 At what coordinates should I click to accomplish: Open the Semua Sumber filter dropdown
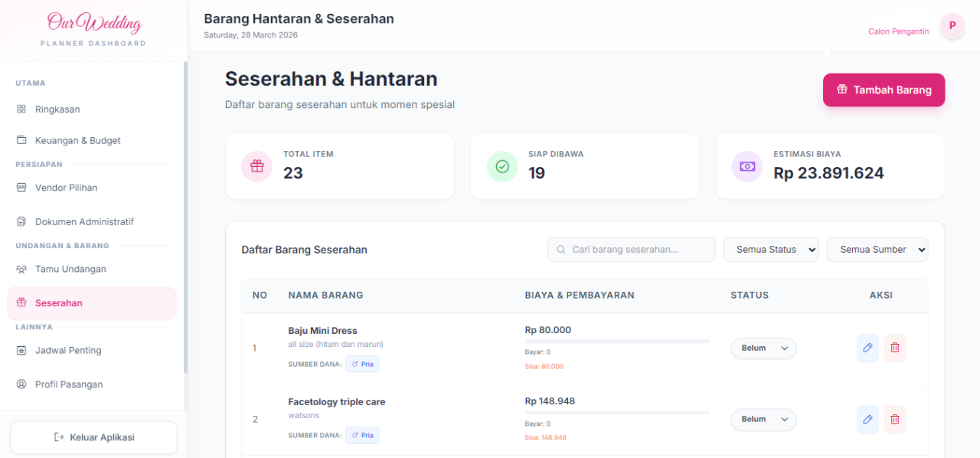click(877, 249)
